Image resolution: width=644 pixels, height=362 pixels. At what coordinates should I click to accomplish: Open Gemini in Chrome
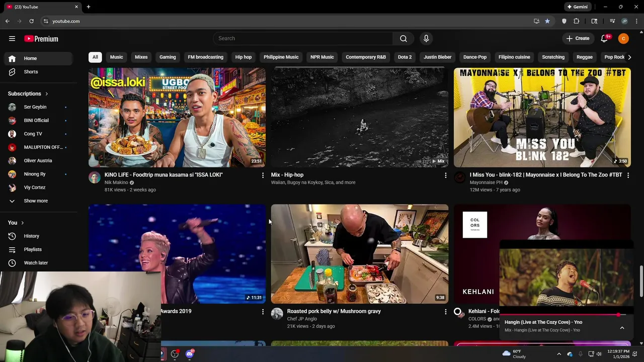578,7
